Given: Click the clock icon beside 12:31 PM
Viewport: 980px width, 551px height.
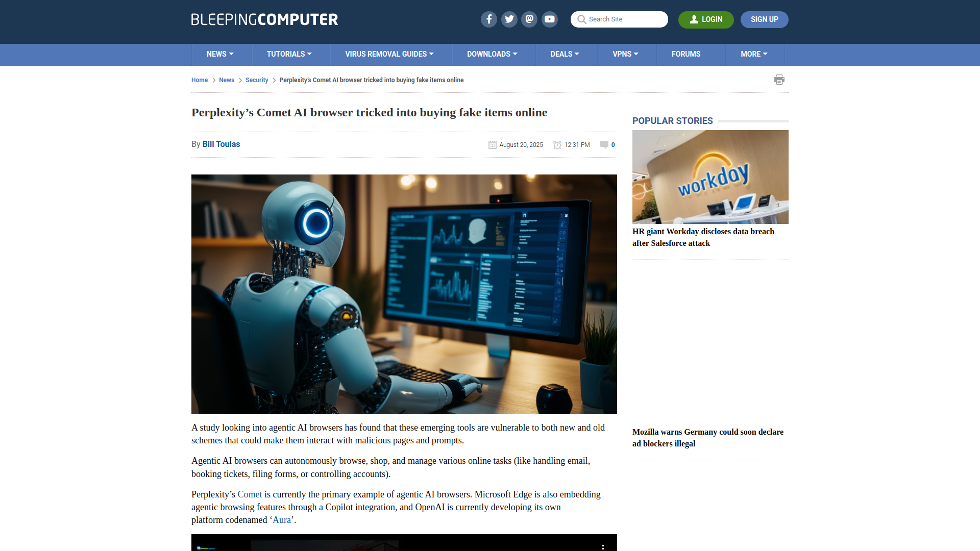Looking at the screenshot, I should click(x=557, y=145).
